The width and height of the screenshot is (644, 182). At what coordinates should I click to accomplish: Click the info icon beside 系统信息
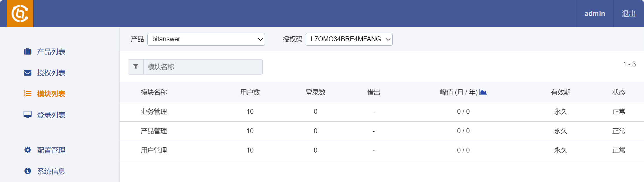pyautogui.click(x=27, y=171)
